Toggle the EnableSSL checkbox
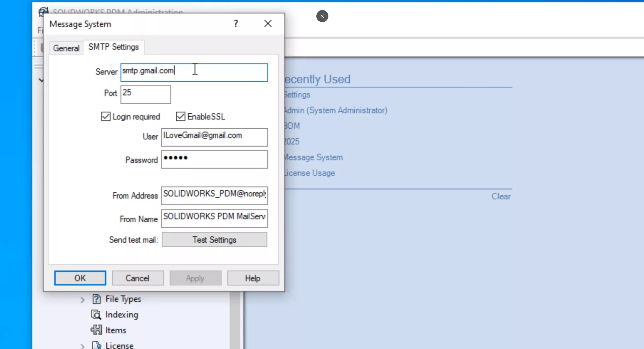Viewport: 644px width, 349px height. [181, 117]
